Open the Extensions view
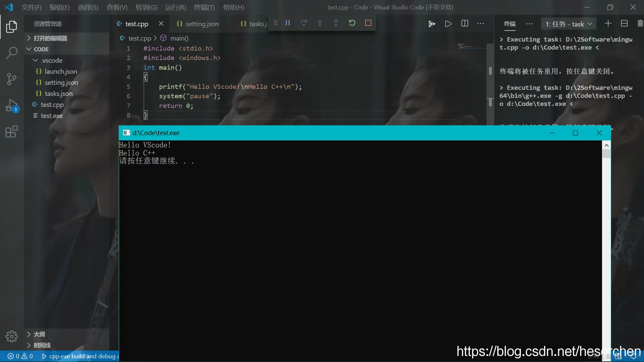This screenshot has height=362, width=644. (x=12, y=132)
